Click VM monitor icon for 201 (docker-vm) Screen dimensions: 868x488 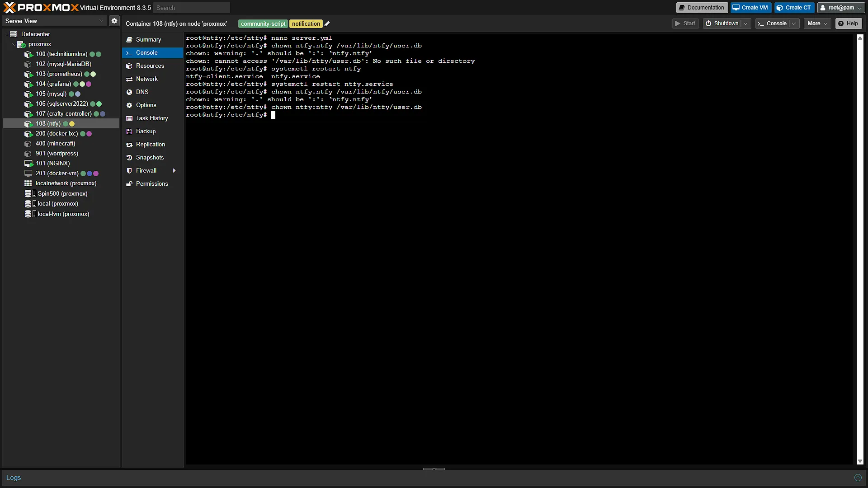(x=28, y=174)
